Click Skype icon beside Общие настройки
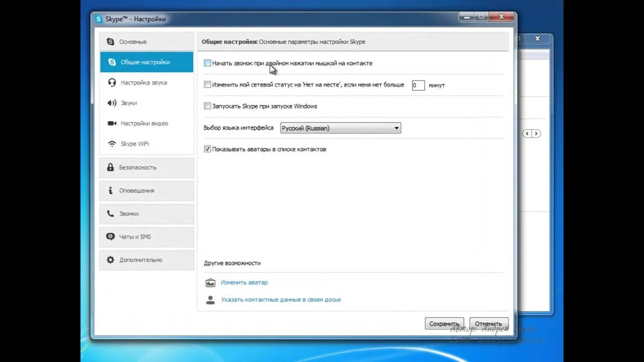 point(112,62)
